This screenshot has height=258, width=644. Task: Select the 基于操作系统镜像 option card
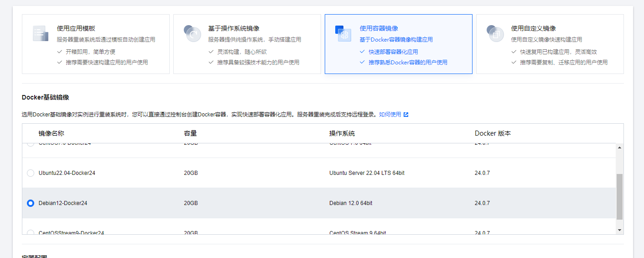pyautogui.click(x=247, y=44)
